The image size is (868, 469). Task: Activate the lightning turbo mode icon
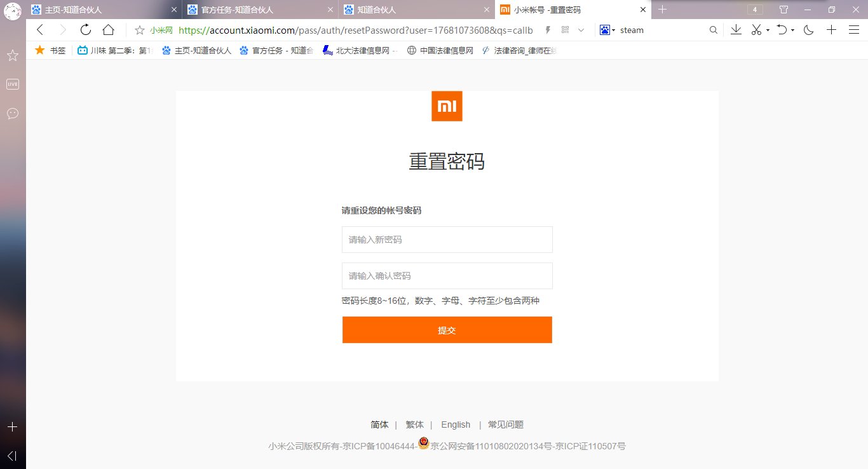click(x=548, y=29)
